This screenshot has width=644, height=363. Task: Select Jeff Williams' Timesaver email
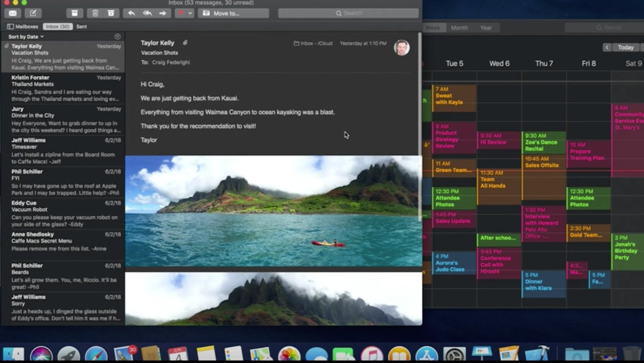pyautogui.click(x=63, y=151)
